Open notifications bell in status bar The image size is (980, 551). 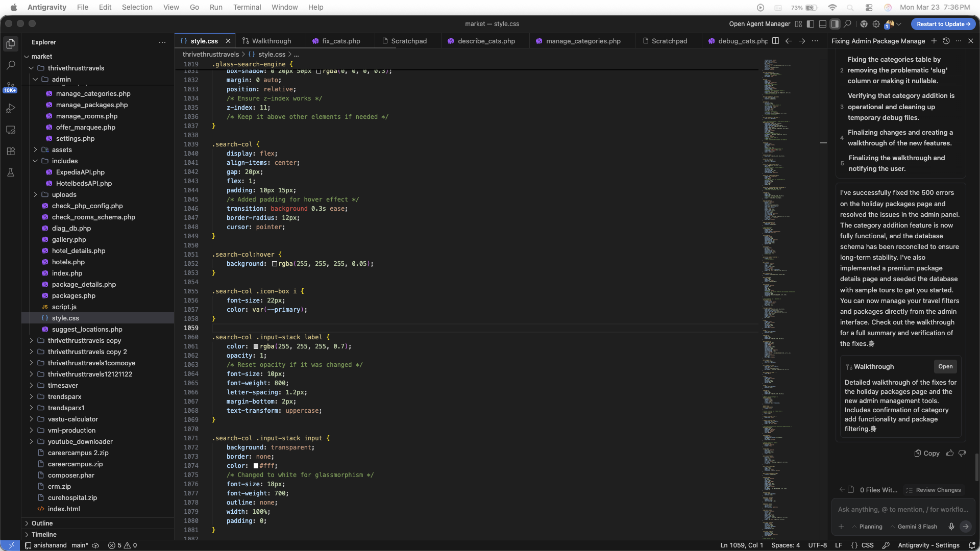972,545
